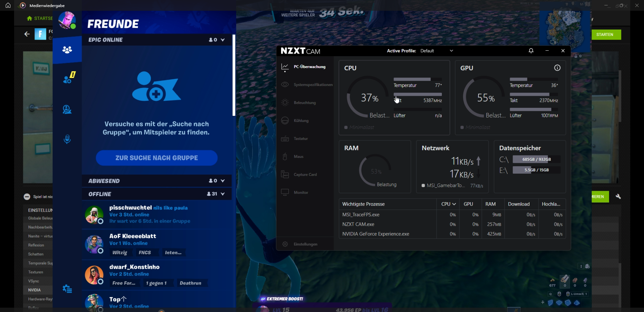Open the voice chat microphone icon
Image resolution: width=644 pixels, height=312 pixels.
67,139
